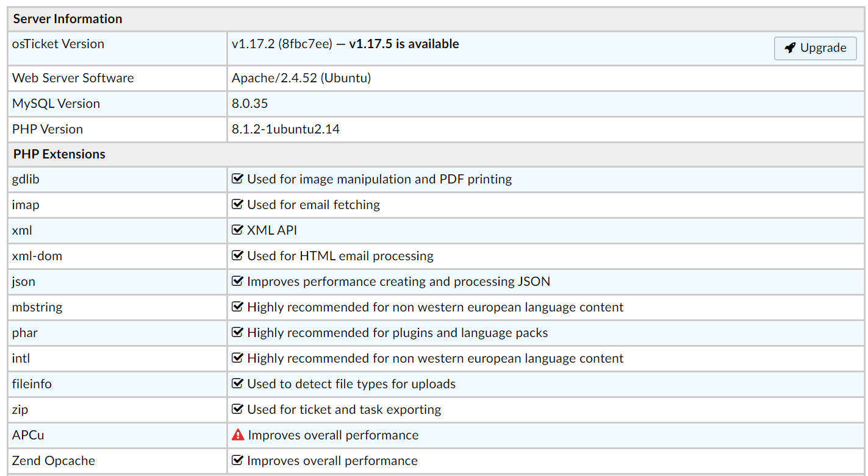Click the fileinfo extension check icon
The image size is (868, 476).
point(238,384)
